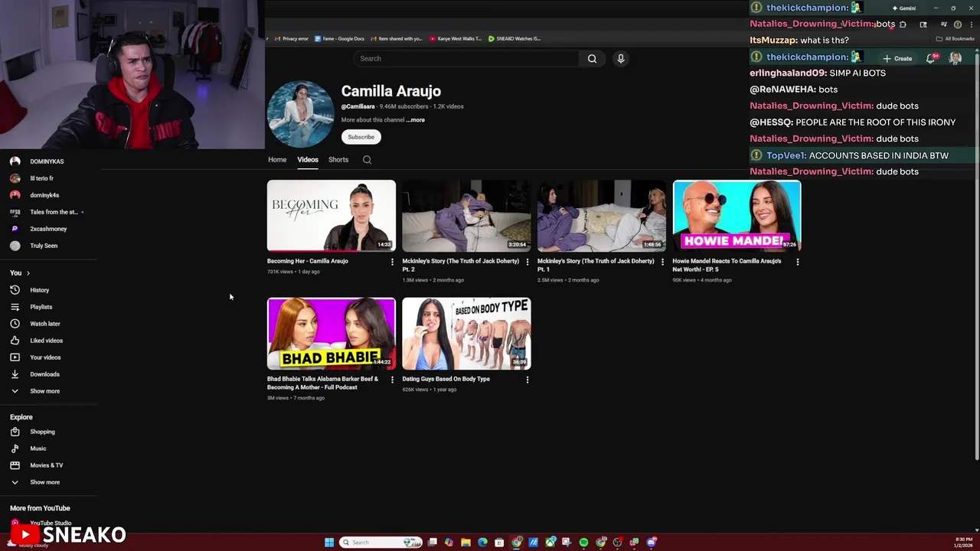Open Privacy error bookmark
This screenshot has height=551, width=980.
click(x=291, y=38)
